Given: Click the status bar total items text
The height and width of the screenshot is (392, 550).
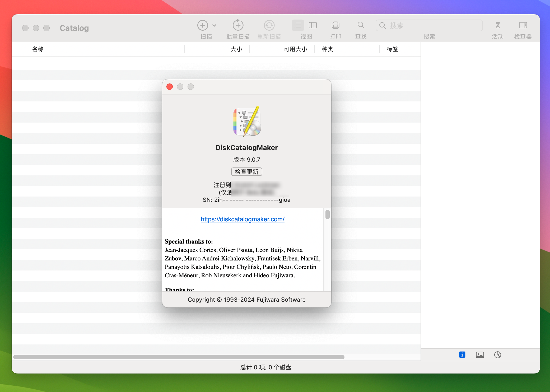Looking at the screenshot, I should pyautogui.click(x=266, y=367).
